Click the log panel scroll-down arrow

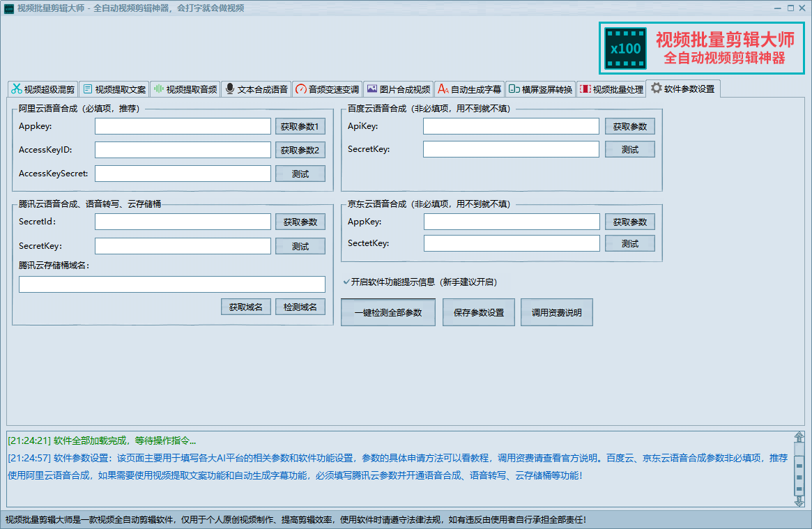click(799, 501)
